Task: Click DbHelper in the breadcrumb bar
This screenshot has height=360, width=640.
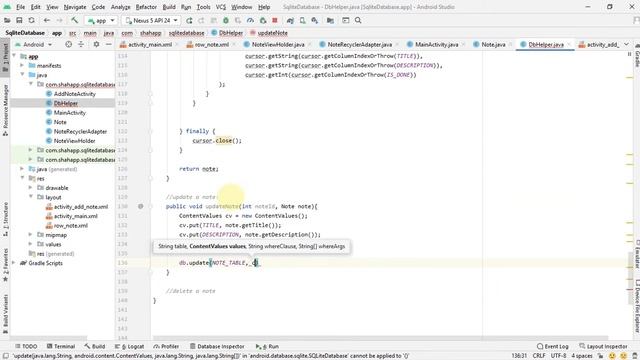Action: click(x=227, y=33)
